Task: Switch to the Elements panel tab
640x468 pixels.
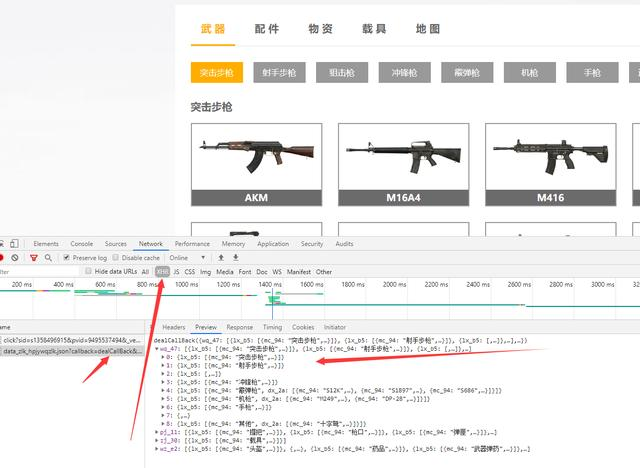Action: click(46, 244)
